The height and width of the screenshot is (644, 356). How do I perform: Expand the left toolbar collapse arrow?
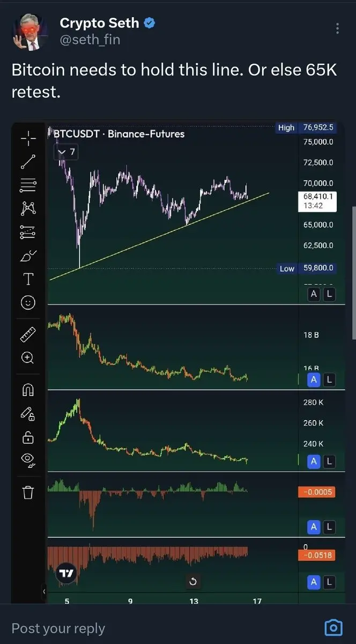pos(43,591)
